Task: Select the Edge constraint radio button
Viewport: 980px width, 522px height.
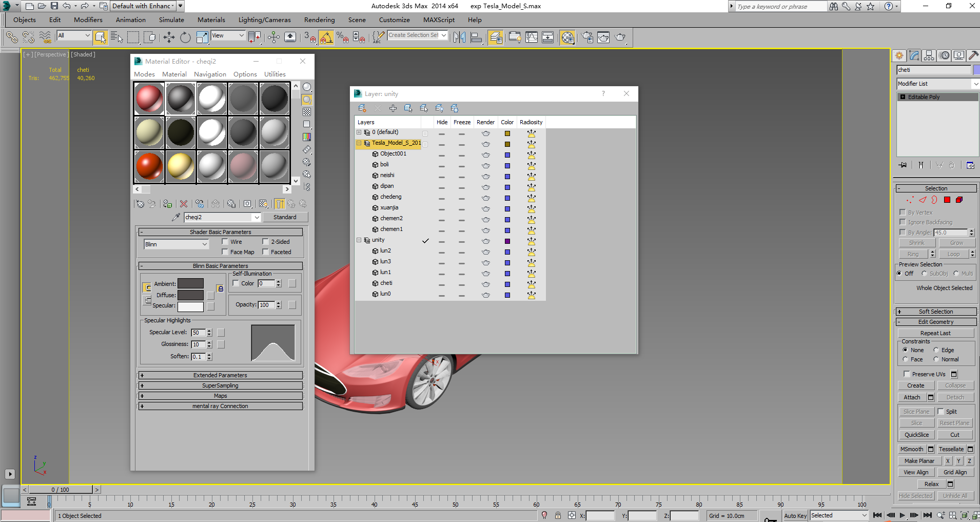Action: click(936, 350)
